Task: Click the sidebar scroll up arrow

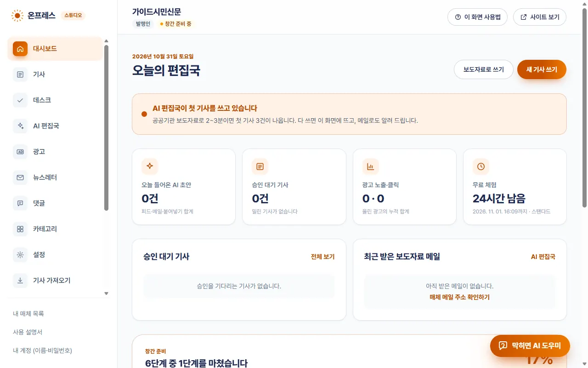Action: [x=107, y=41]
